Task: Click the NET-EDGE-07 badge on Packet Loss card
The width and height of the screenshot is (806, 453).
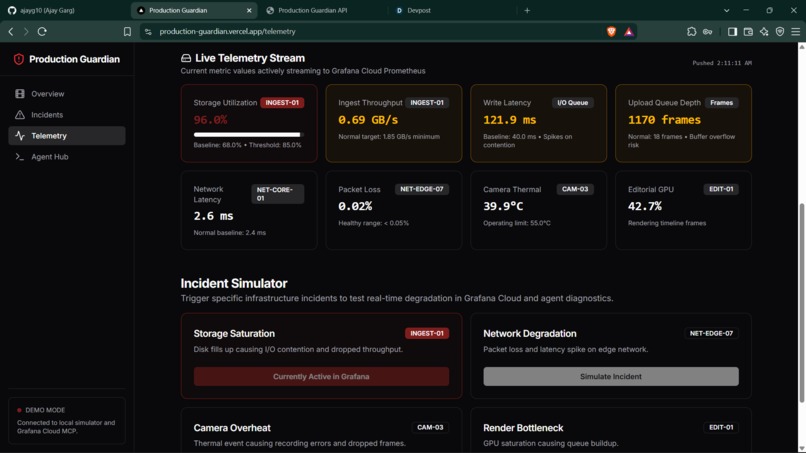Action: tap(422, 189)
